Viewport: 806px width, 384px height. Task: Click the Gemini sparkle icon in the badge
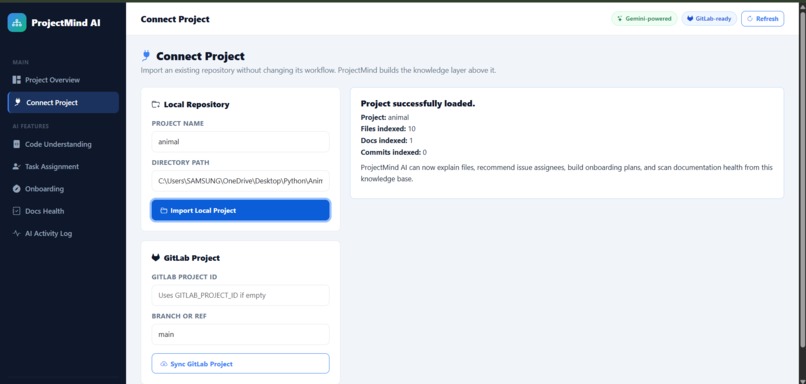coord(619,19)
